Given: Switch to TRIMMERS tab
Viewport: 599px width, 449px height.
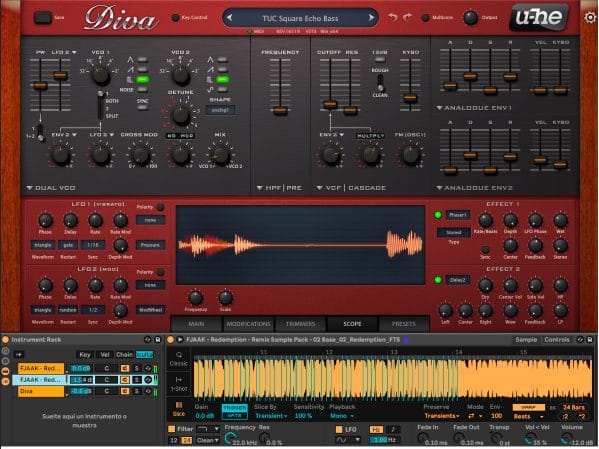Looking at the screenshot, I should click(x=301, y=324).
